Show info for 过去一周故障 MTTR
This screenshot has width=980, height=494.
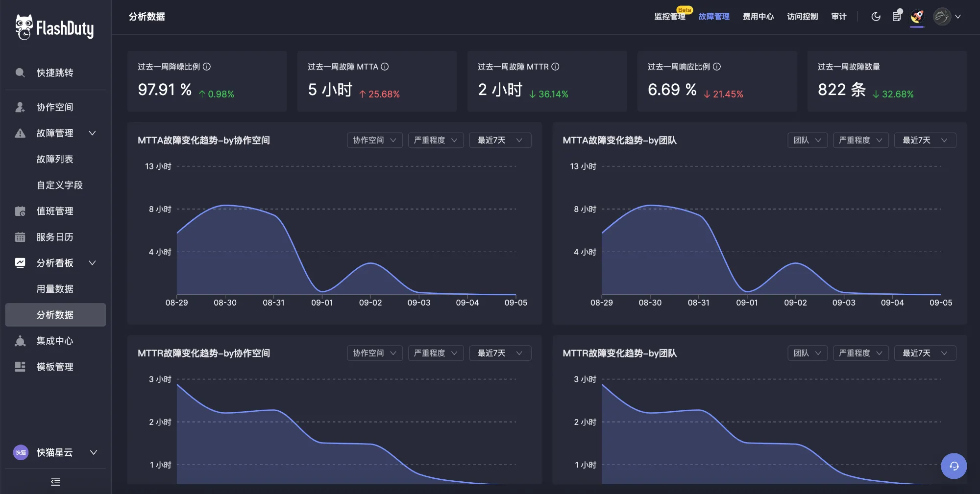pos(555,67)
